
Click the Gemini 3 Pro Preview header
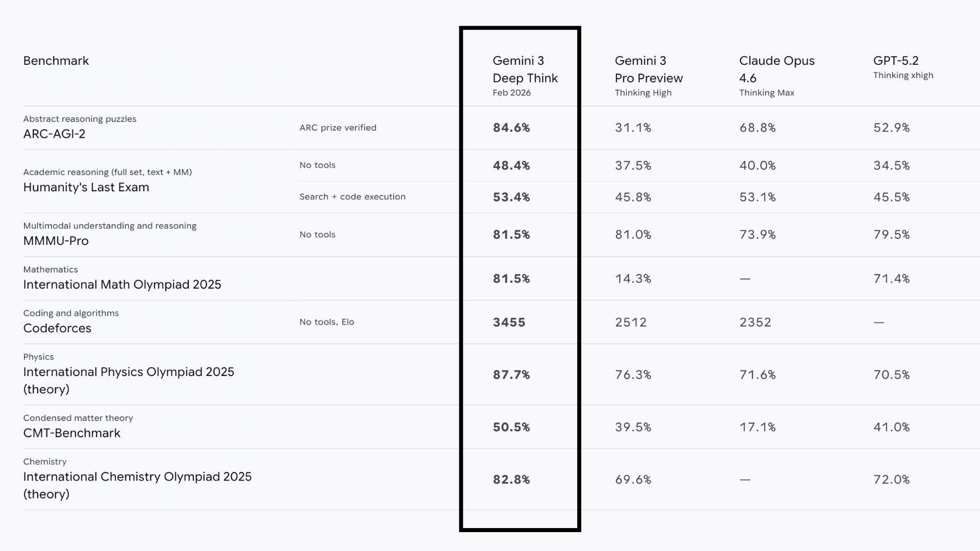pyautogui.click(x=648, y=69)
